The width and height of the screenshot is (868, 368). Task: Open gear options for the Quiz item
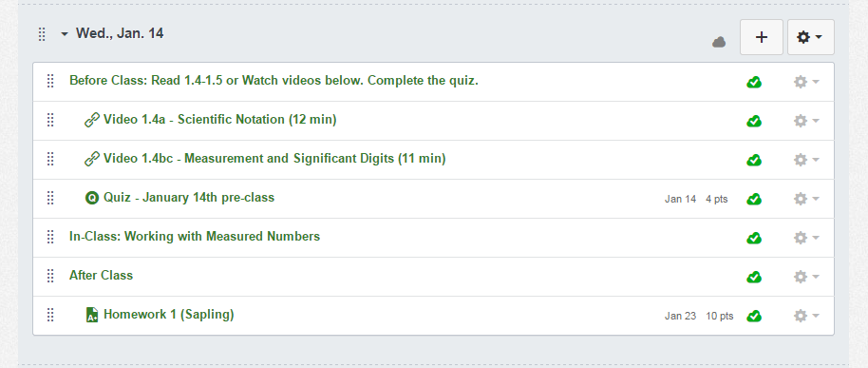click(x=806, y=199)
